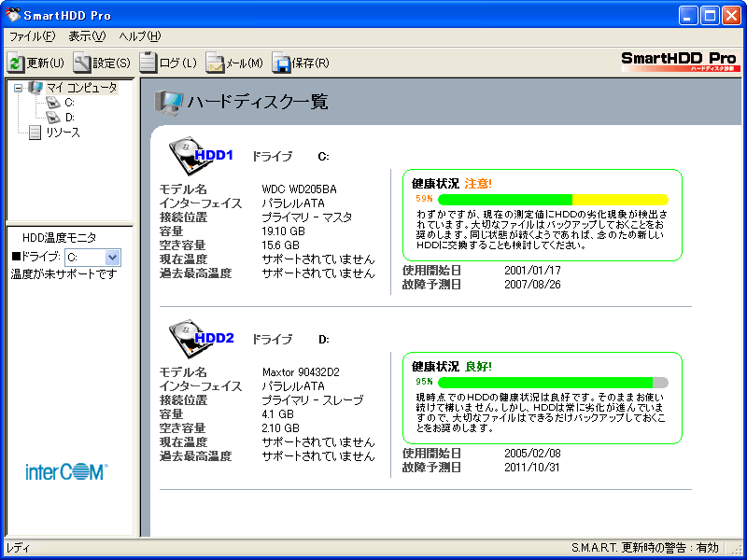747x560 pixels.
Task: Click the 保存(R) toolbar label
Action: coord(311,63)
